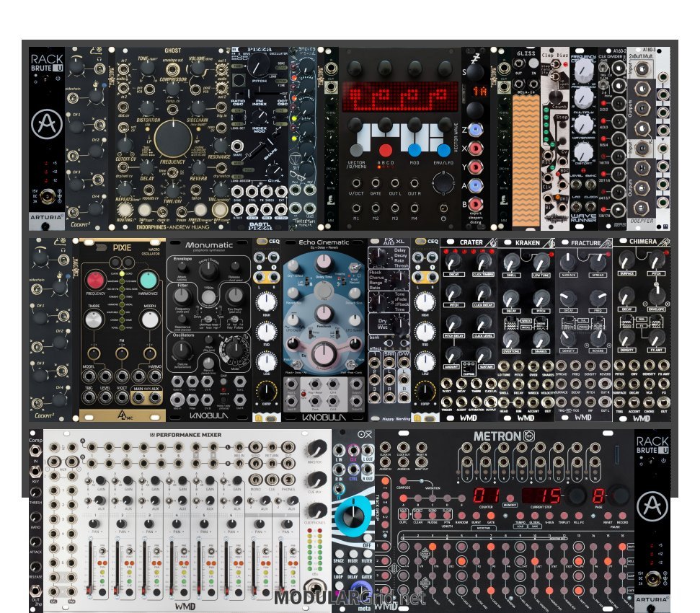Viewport: 700px width, 613px height.
Task: Click the top Frequency knob on Wave Runner
Action: click(x=583, y=70)
